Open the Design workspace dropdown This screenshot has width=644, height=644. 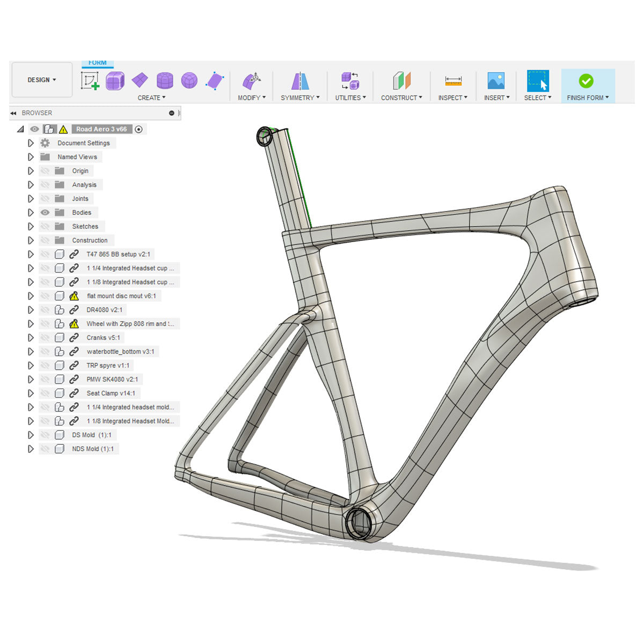coord(42,80)
